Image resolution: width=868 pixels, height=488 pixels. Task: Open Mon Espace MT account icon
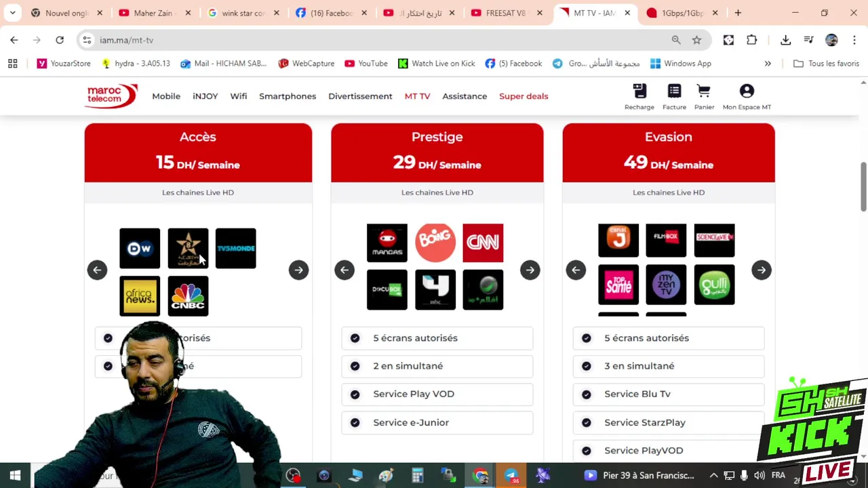pos(747,97)
